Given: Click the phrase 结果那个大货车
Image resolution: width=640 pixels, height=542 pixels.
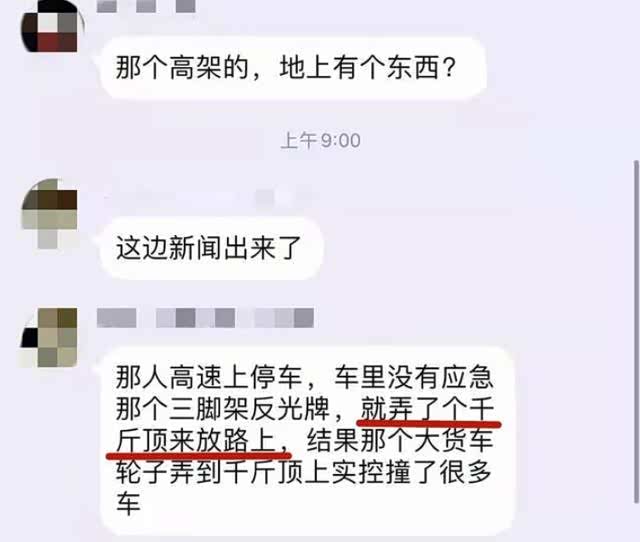Looking at the screenshot, I should click(400, 440).
